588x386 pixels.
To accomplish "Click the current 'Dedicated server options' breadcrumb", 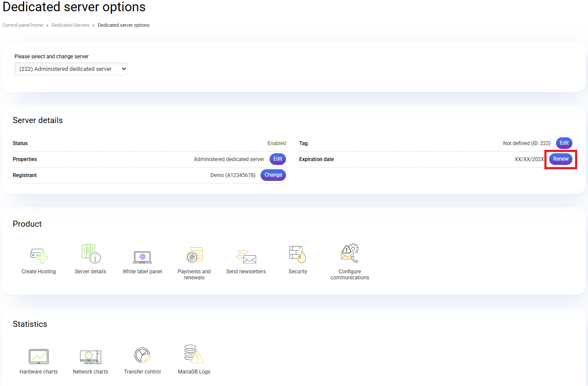I will [124, 25].
